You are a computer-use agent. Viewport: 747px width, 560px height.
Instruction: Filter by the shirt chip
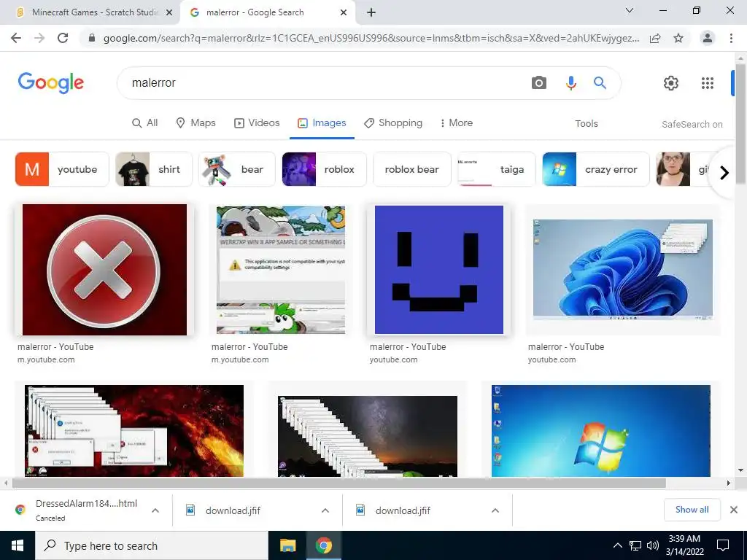click(154, 169)
